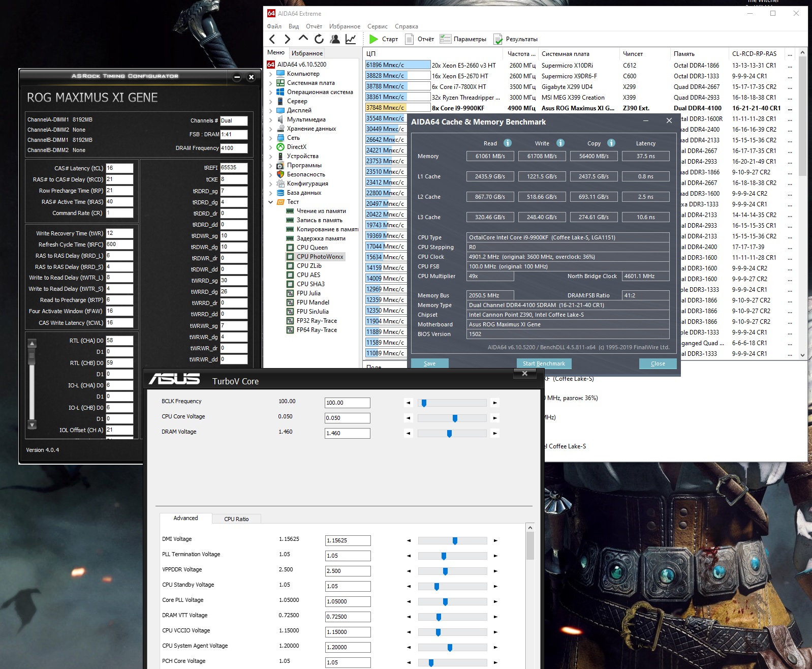
Task: Collapse the Тест tree node
Action: point(271,202)
